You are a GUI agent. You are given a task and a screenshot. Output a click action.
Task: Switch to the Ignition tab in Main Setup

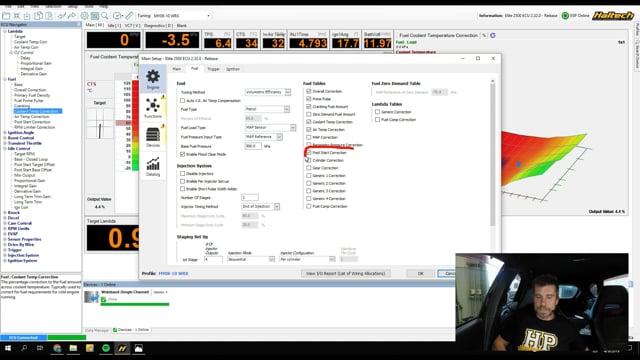click(233, 69)
